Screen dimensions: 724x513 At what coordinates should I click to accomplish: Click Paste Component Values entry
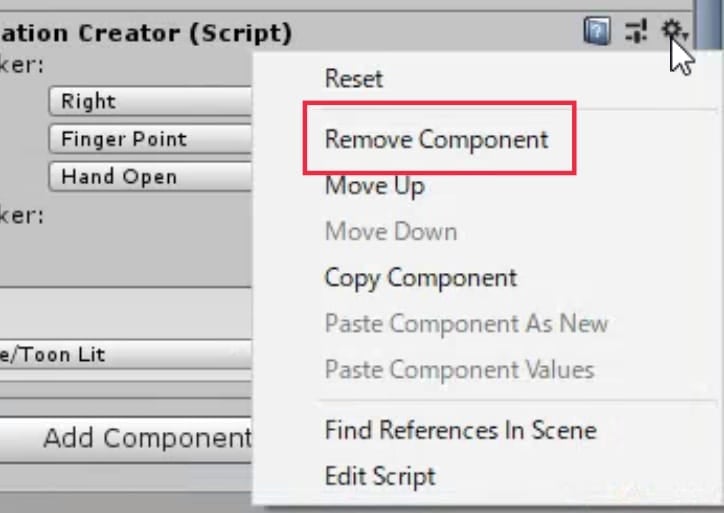coord(459,370)
